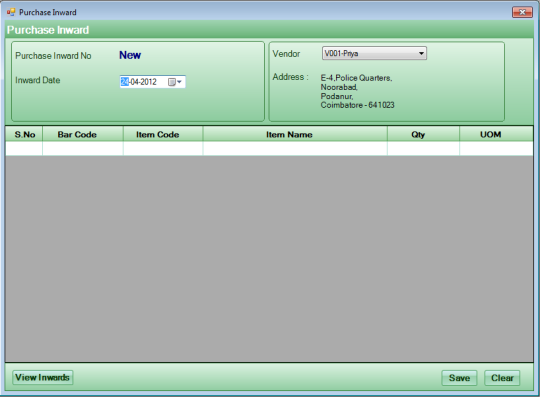Select the Qty column header
Screen dimensions: 540x397
click(423, 134)
